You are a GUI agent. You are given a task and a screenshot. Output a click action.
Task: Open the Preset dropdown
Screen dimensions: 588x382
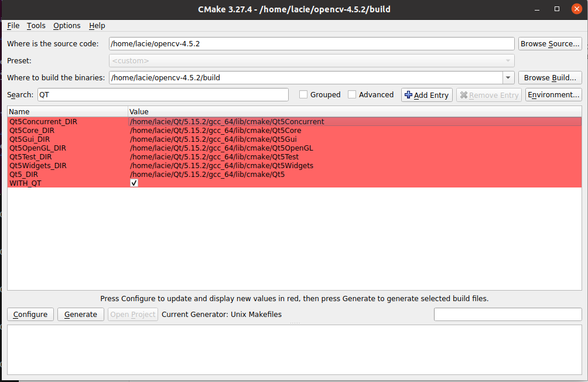(x=312, y=61)
